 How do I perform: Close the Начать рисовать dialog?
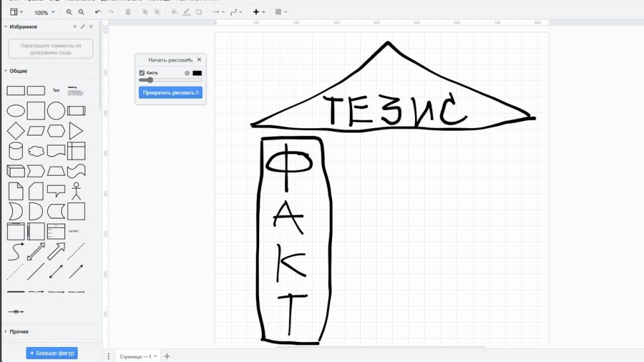point(199,60)
